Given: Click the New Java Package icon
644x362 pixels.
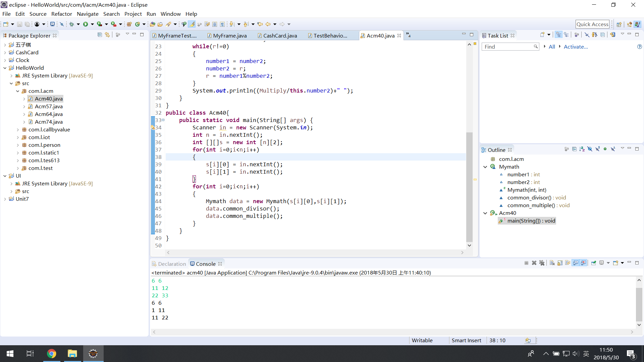Looking at the screenshot, I should click(129, 24).
